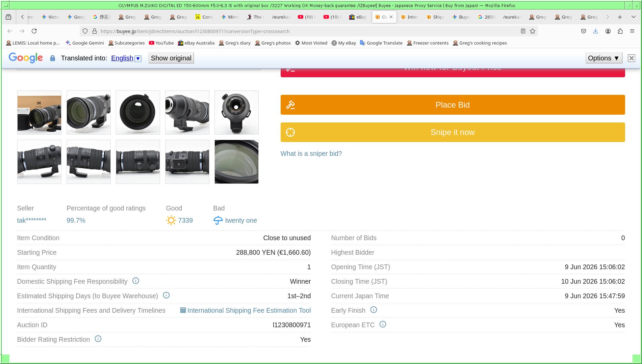
Task: Switch to the 'Inter' tab
Action: (410, 17)
